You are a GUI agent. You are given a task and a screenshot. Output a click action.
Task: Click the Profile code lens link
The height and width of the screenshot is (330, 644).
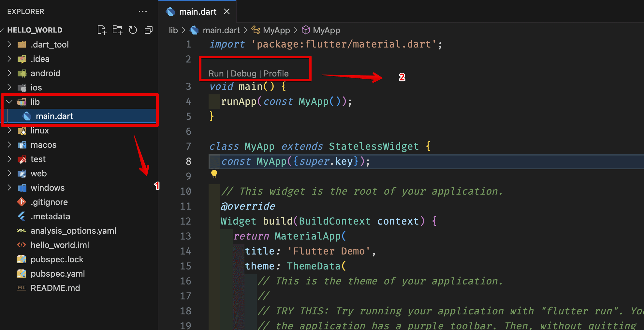(x=276, y=74)
